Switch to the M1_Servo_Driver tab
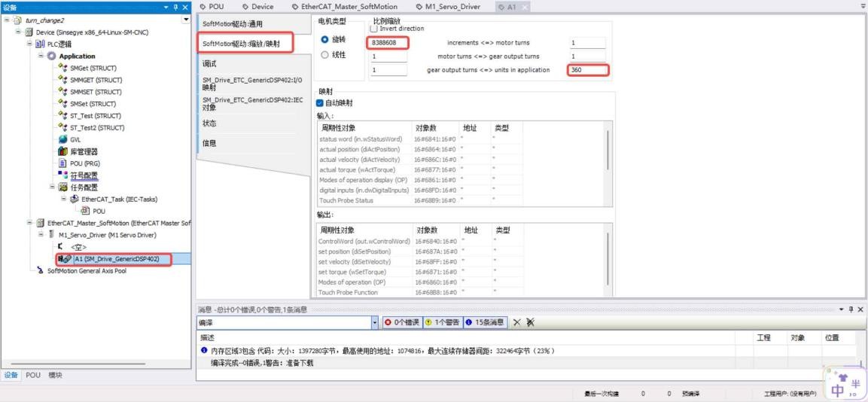This screenshot has height=402, width=868. tap(448, 7)
